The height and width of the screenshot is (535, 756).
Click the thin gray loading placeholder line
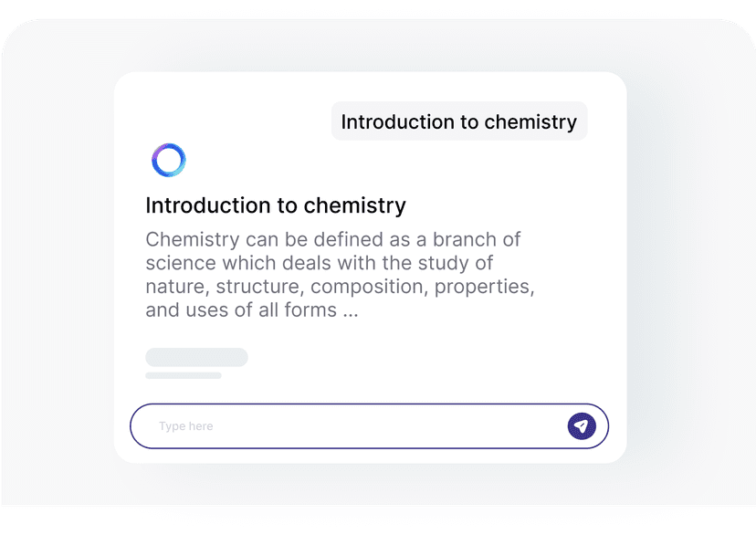click(183, 375)
